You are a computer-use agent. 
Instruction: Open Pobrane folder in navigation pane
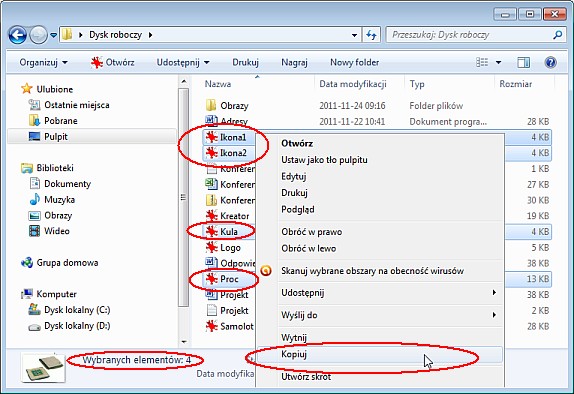[x=53, y=121]
